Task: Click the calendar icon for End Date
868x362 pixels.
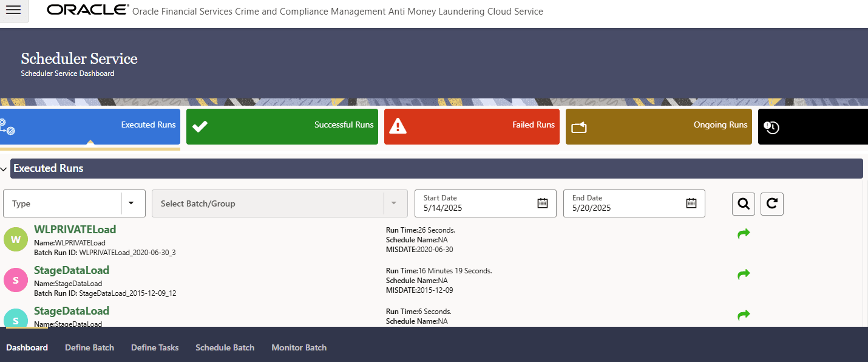Action: [x=691, y=203]
